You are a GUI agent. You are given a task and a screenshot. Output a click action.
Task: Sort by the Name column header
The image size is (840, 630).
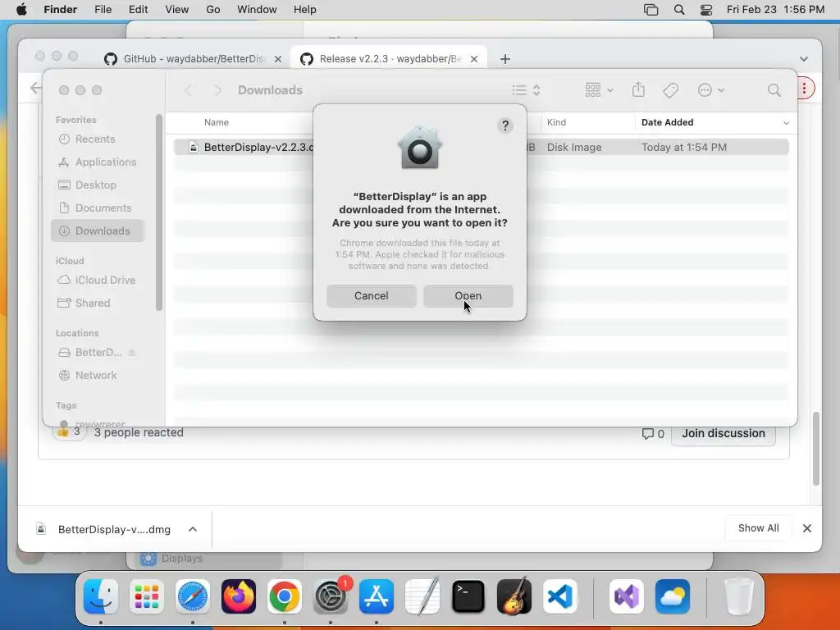point(217,122)
